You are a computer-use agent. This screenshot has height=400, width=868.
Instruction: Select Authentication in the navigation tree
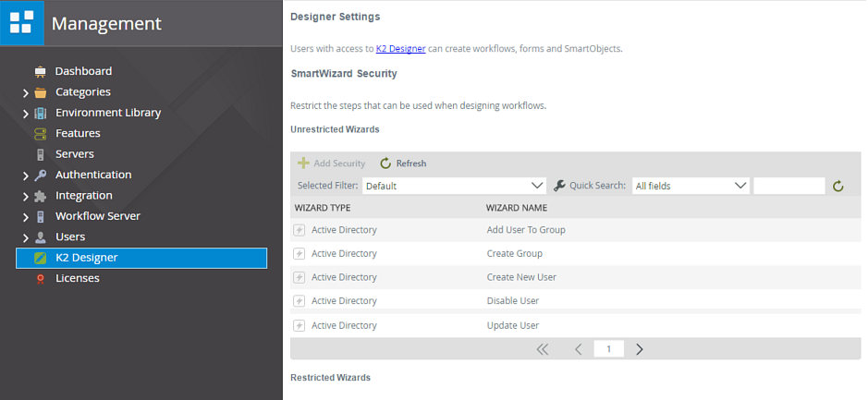(92, 175)
